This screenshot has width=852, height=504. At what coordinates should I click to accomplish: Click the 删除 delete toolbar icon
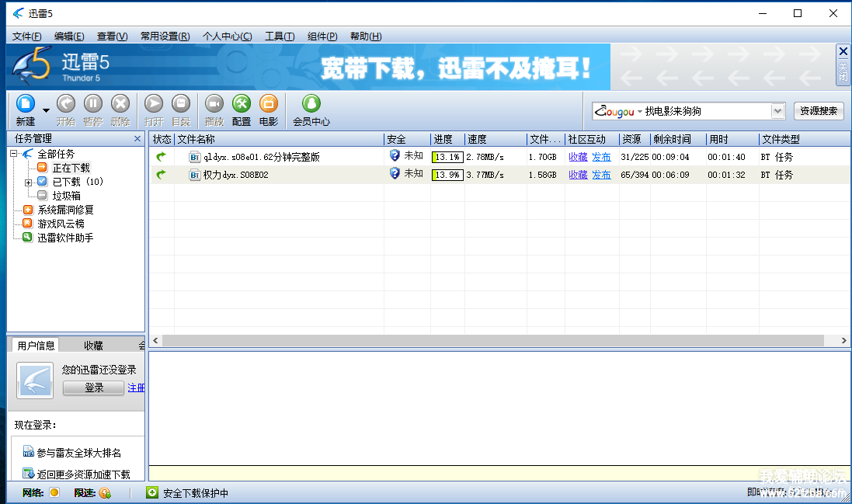(x=120, y=103)
